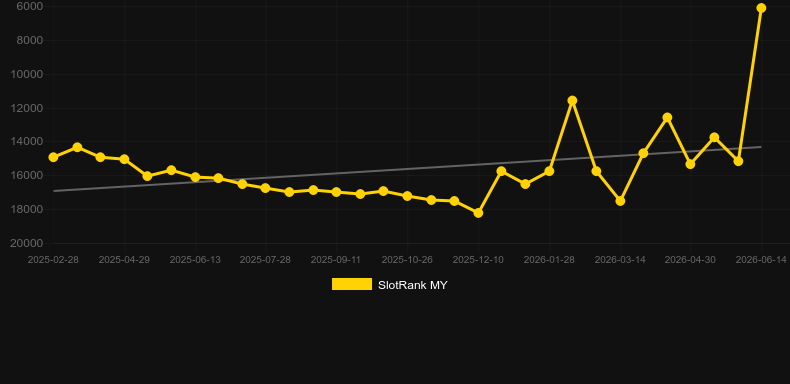Click the final data point near 6000
The image size is (790, 384).
click(x=761, y=8)
